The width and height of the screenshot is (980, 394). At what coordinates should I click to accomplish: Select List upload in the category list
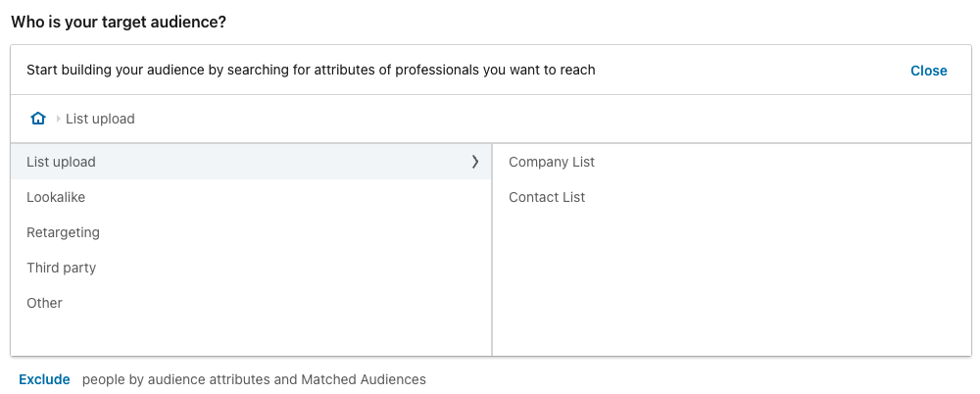pyautogui.click(x=62, y=162)
